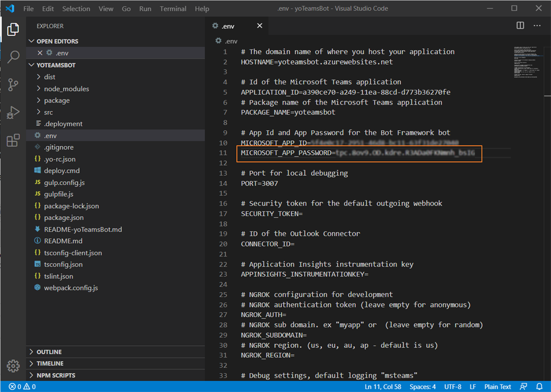Close the .env editor tab
The width and height of the screenshot is (551, 392).
tap(259, 25)
